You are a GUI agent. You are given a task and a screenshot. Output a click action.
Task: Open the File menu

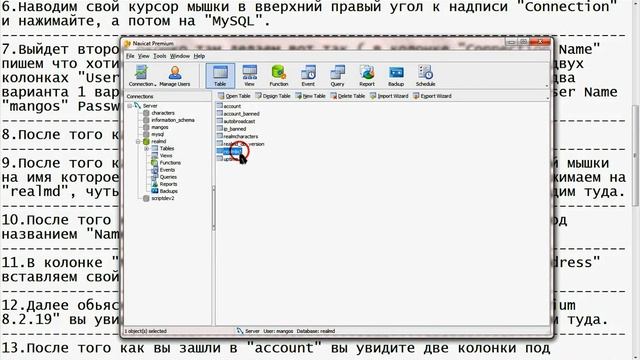click(x=130, y=56)
